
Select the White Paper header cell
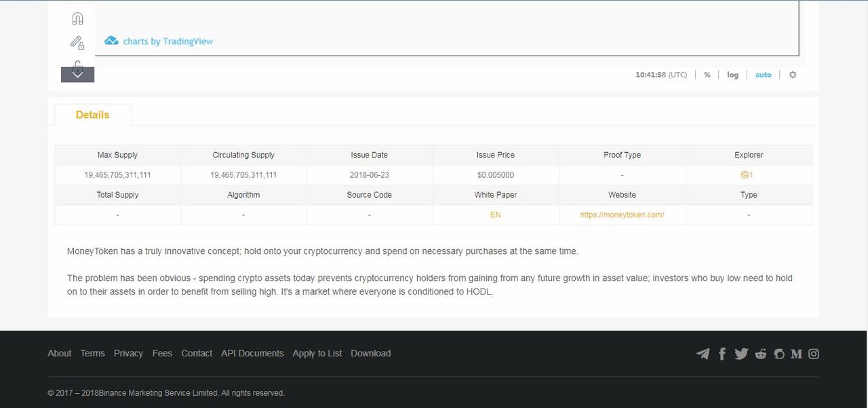point(496,195)
